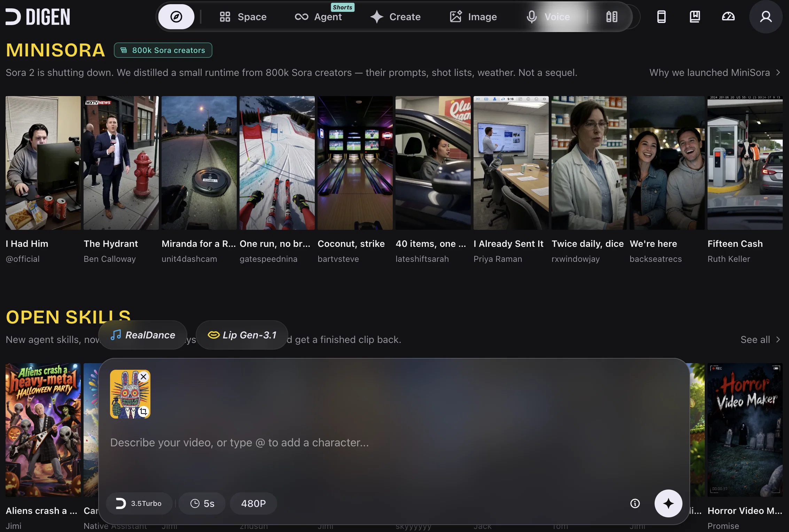The image size is (789, 532).
Task: Open Why we launched MiniSora link
Action: 715,72
